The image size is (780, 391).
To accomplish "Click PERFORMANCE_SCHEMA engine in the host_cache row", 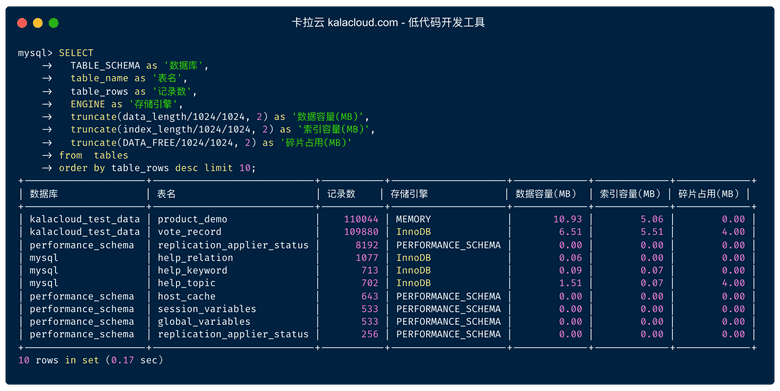I will click(448, 296).
